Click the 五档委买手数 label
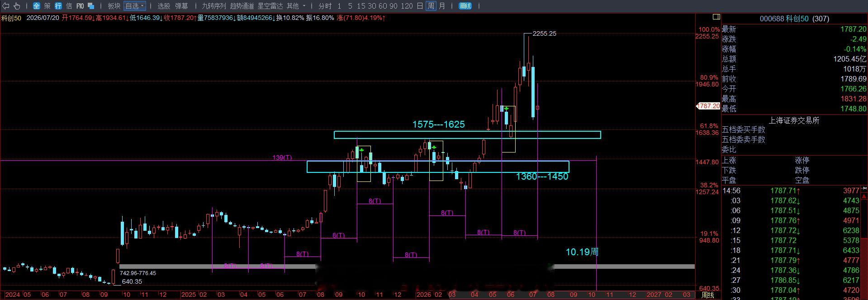This screenshot has height=300, width=868. point(743,129)
